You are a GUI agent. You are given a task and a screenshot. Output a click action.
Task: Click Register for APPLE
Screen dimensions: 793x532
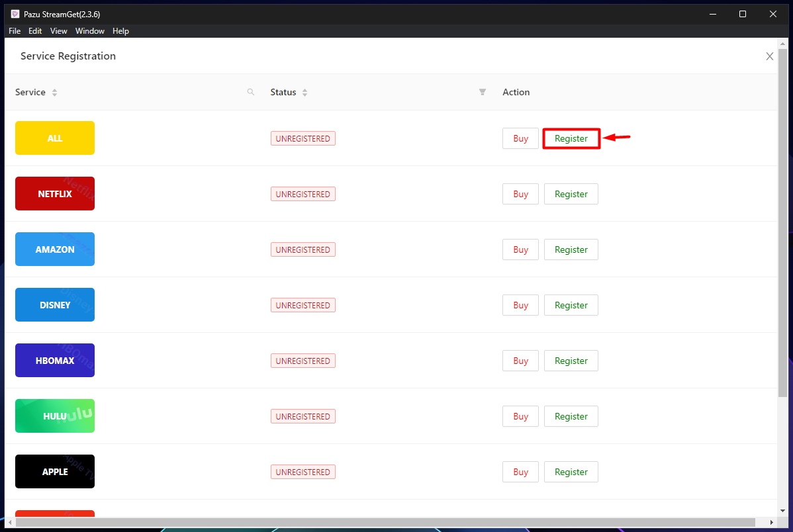click(x=571, y=472)
